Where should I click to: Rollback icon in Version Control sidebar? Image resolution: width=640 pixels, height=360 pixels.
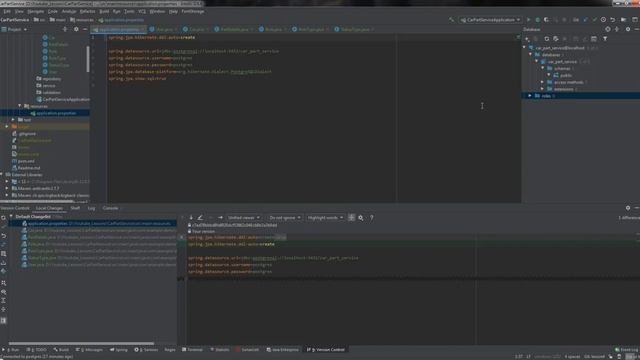[x=4, y=236]
